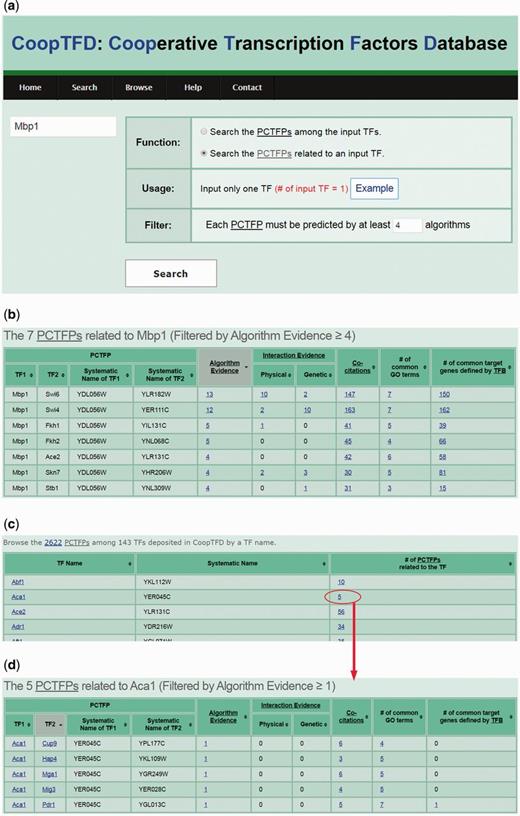Open PCTFP count 5 for Aca1
This screenshot has width=520, height=816.
[339, 597]
